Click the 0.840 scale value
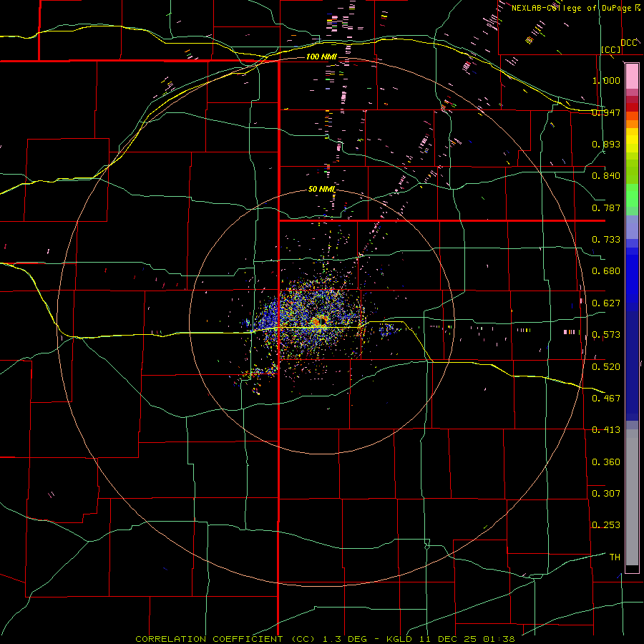The image size is (644, 644). coord(606,176)
